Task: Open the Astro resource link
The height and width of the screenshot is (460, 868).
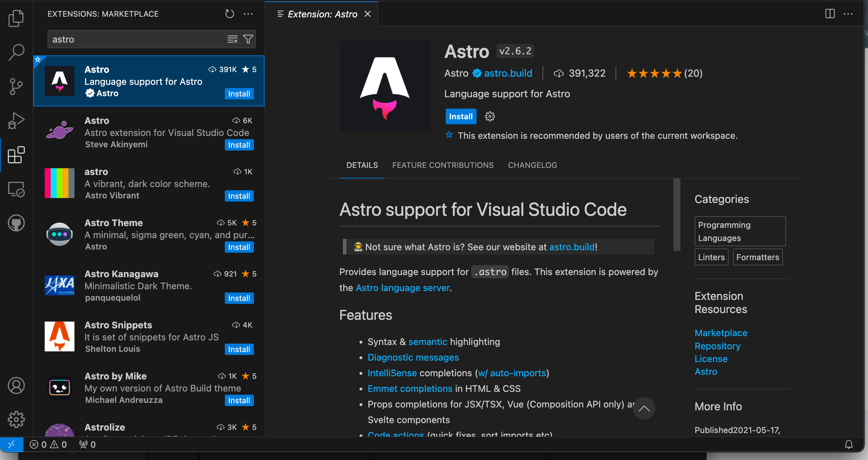Action: (706, 372)
